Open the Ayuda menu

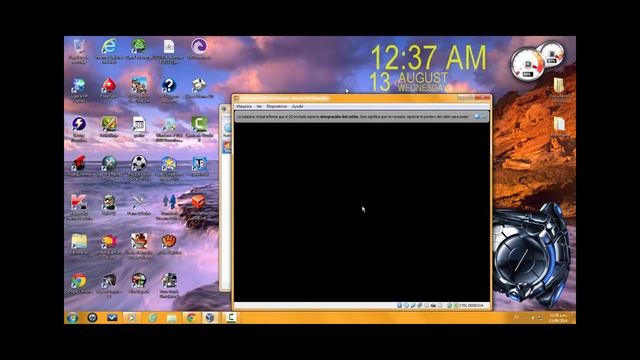pyautogui.click(x=298, y=107)
